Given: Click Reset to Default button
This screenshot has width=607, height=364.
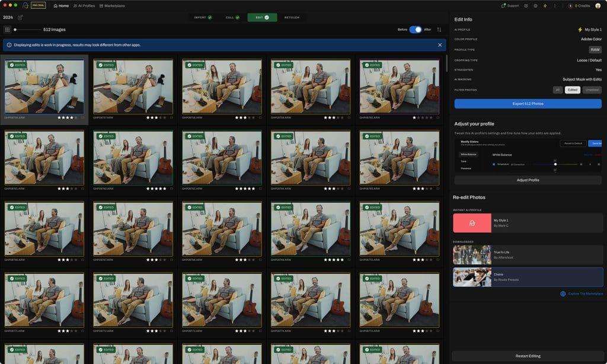Looking at the screenshot, I should pyautogui.click(x=573, y=143).
